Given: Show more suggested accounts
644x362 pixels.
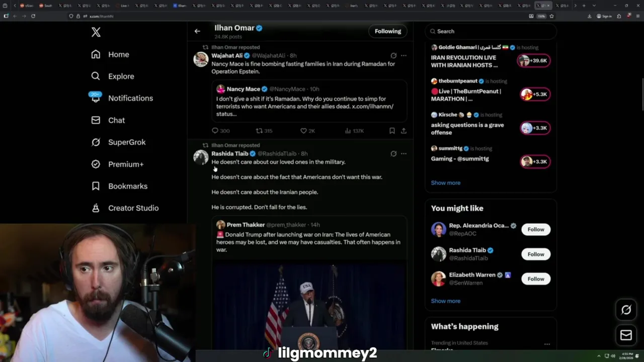Looking at the screenshot, I should [x=445, y=301].
